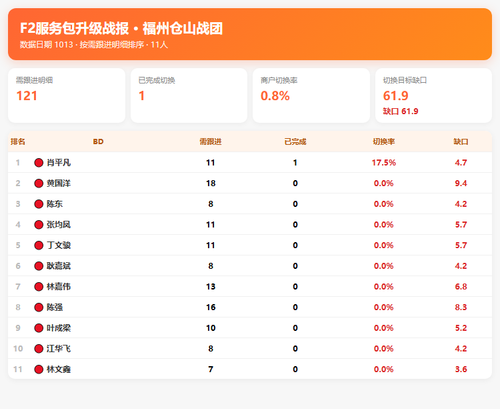
Task: Click the 缺口 value 6.8
Action: pyautogui.click(x=461, y=287)
